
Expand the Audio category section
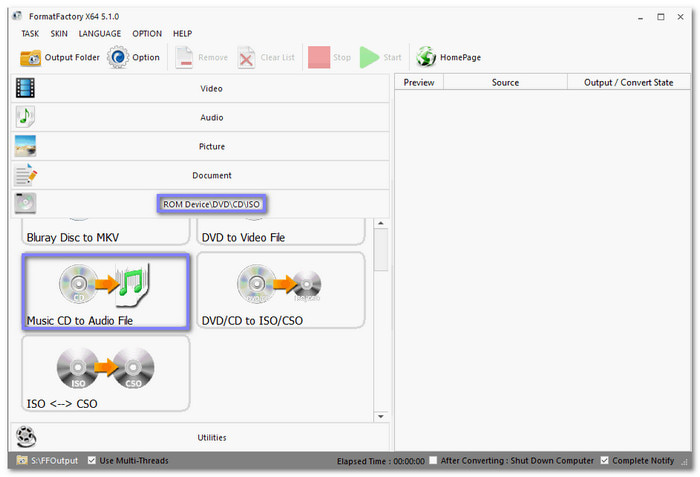click(x=200, y=117)
